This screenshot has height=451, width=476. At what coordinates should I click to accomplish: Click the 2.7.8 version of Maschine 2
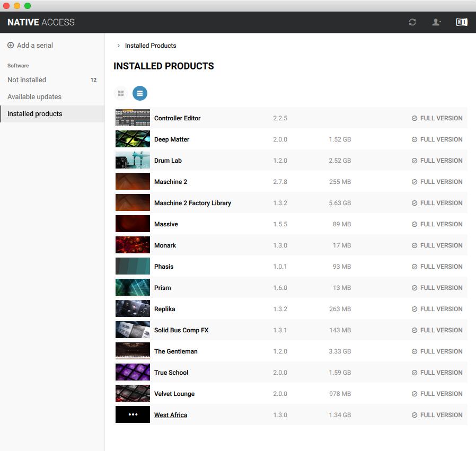click(x=280, y=182)
